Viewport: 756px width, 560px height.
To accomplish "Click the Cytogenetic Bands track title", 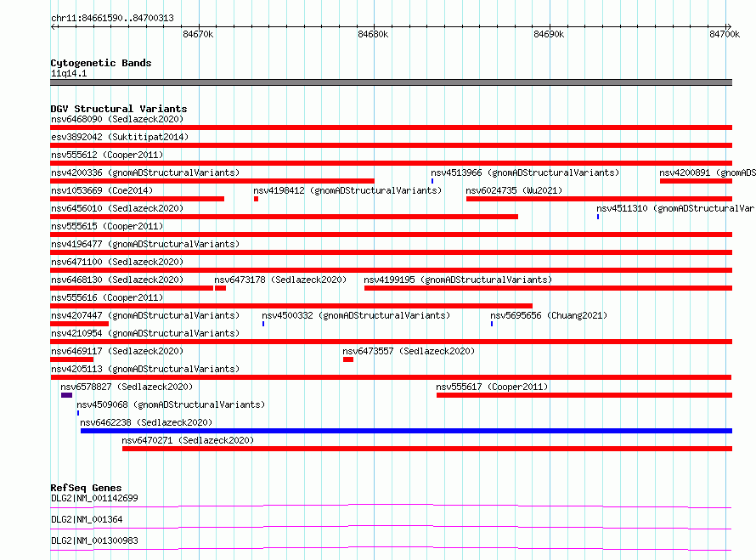I will pyautogui.click(x=101, y=63).
